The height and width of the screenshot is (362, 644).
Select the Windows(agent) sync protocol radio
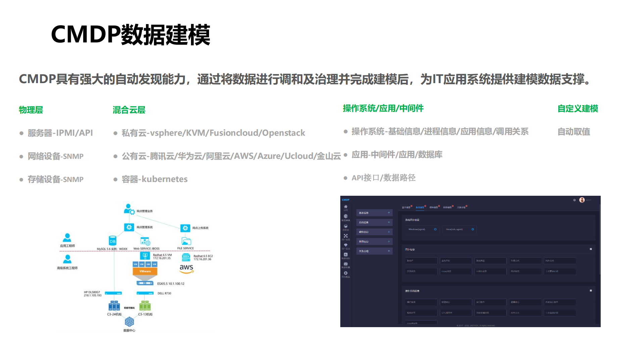[x=435, y=229]
